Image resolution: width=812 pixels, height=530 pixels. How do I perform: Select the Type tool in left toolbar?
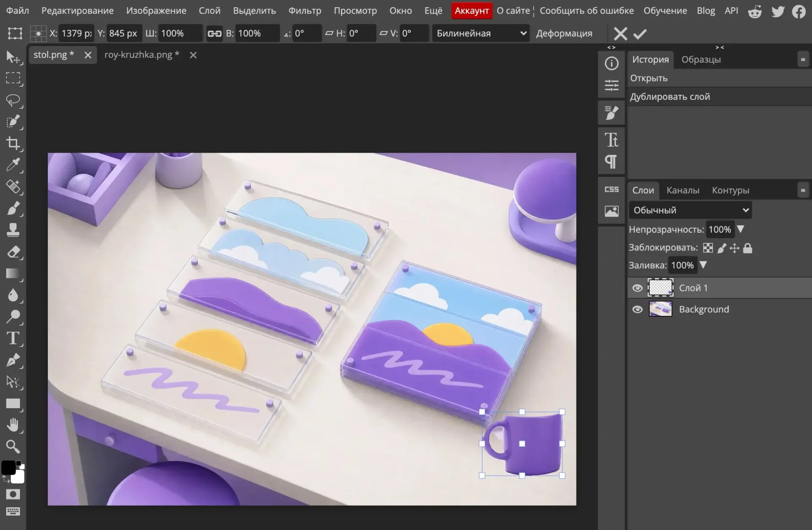[13, 338]
